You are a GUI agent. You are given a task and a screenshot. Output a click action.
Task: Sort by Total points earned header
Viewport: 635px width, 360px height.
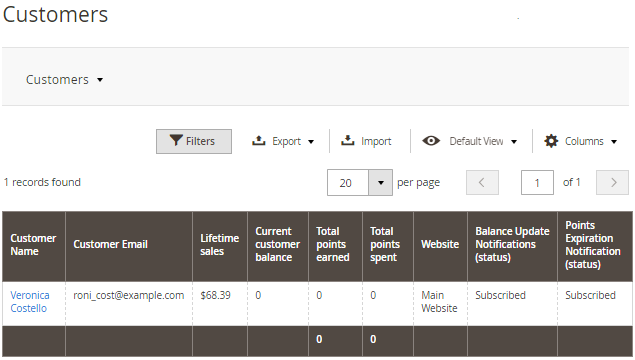(x=335, y=246)
